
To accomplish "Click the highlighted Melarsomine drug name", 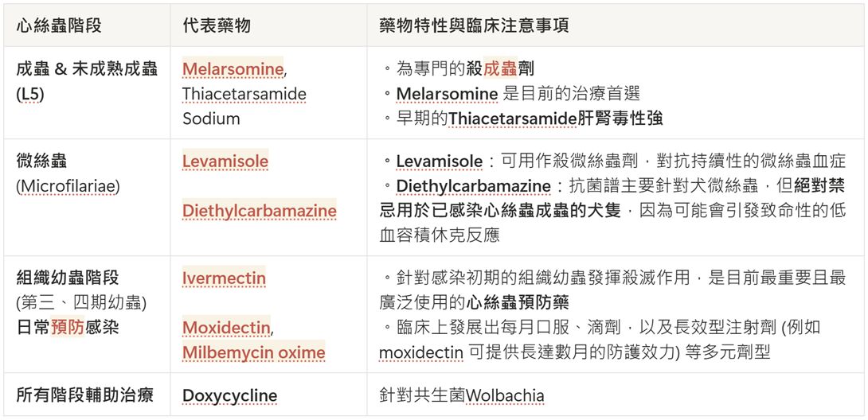I will (x=233, y=69).
